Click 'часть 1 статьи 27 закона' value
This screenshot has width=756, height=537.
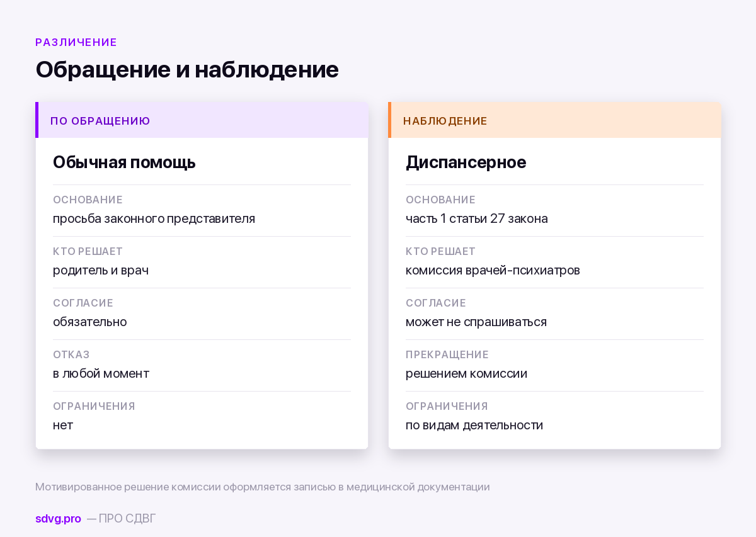coord(477,219)
